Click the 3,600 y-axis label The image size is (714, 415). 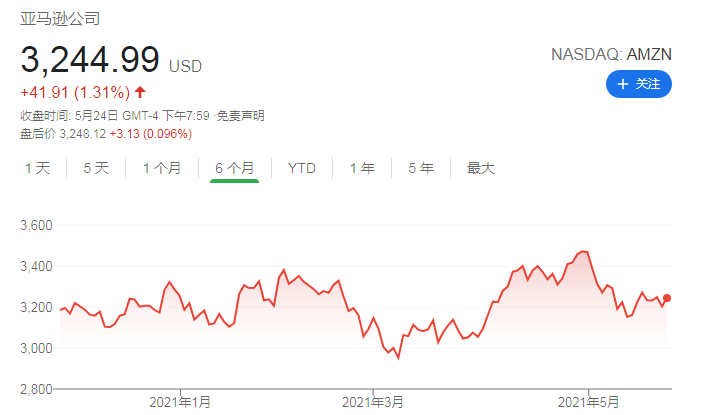pos(36,226)
